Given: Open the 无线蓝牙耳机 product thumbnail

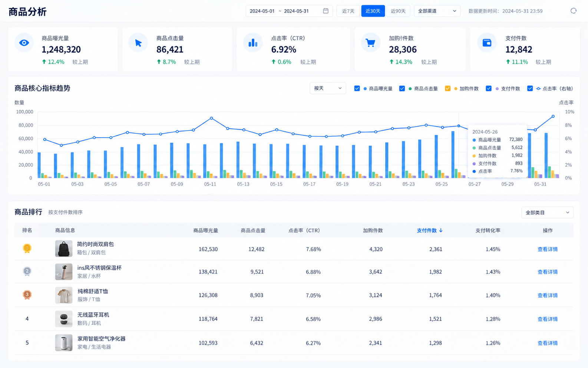Looking at the screenshot, I should (x=64, y=319).
